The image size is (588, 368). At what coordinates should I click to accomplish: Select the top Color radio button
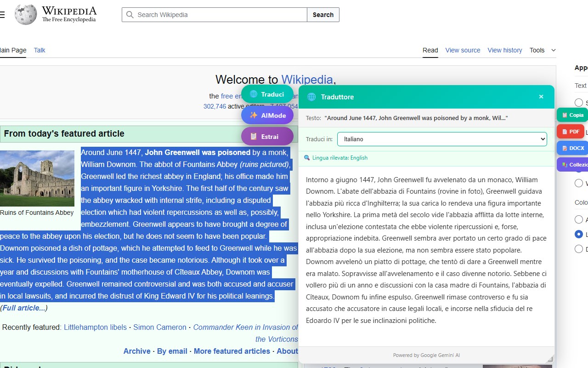(x=579, y=219)
